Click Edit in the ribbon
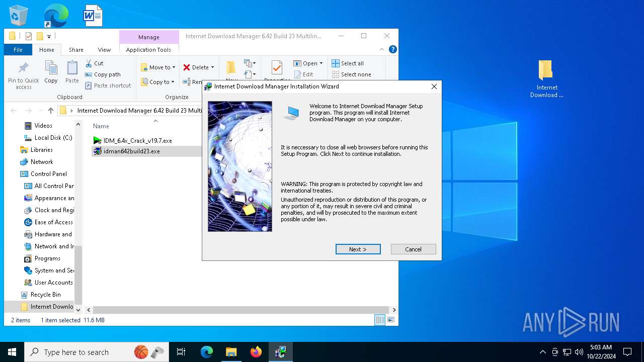The width and height of the screenshot is (644, 362). [x=304, y=74]
